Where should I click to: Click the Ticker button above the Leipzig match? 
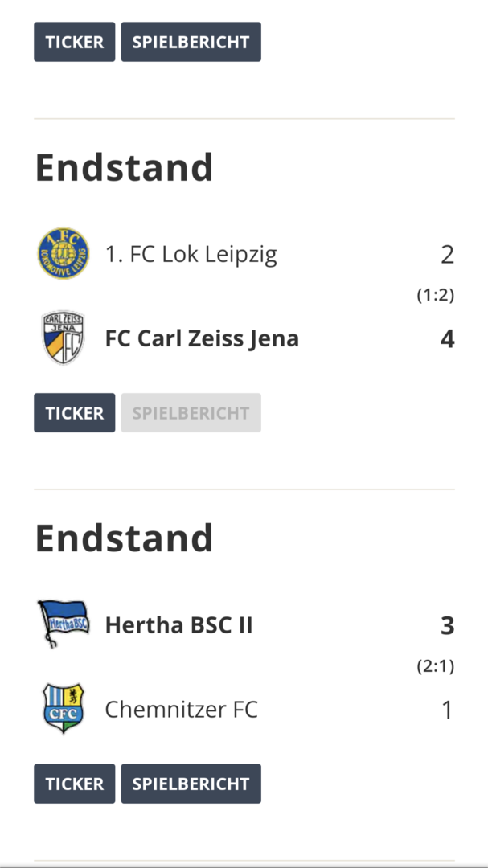[x=75, y=42]
